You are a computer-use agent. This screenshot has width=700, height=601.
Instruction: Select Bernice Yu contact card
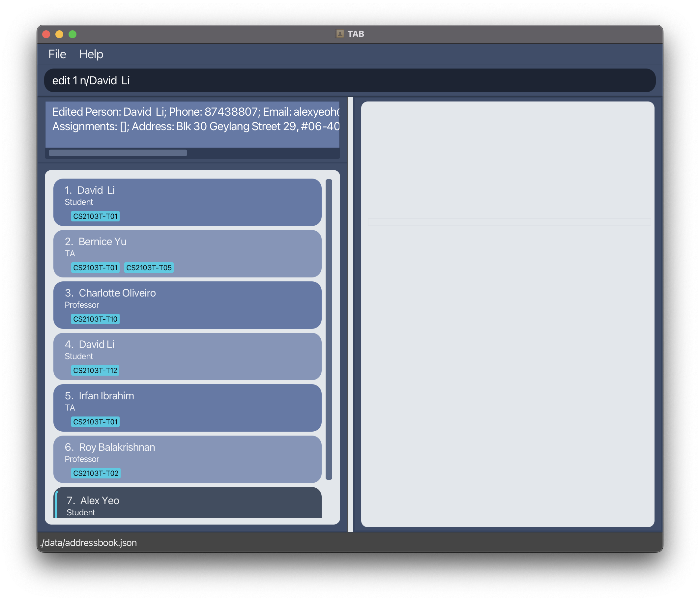(187, 253)
